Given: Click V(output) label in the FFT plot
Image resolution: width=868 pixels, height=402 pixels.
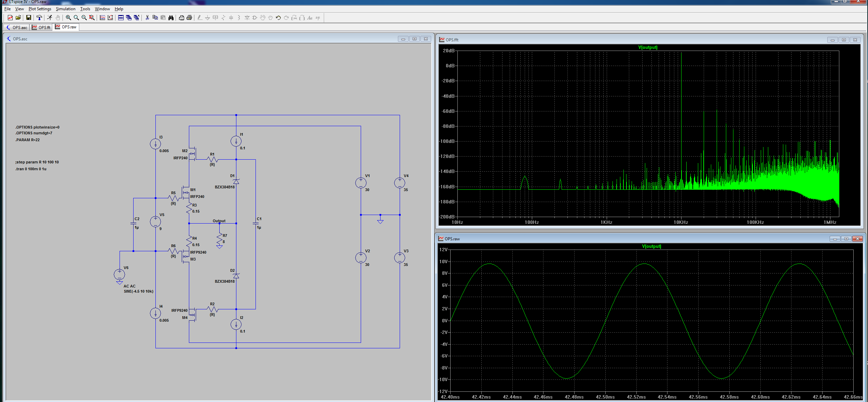Looking at the screenshot, I should click(648, 48).
